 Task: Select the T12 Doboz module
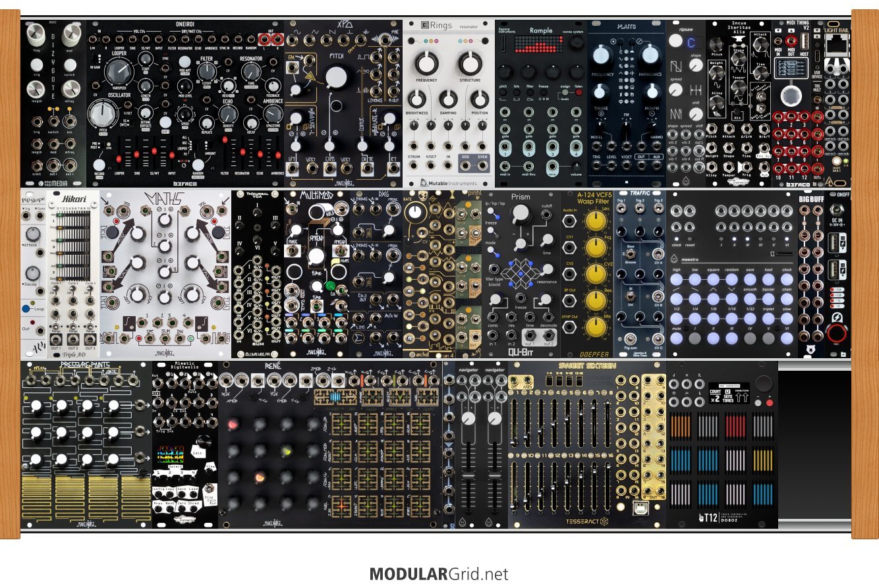722,444
